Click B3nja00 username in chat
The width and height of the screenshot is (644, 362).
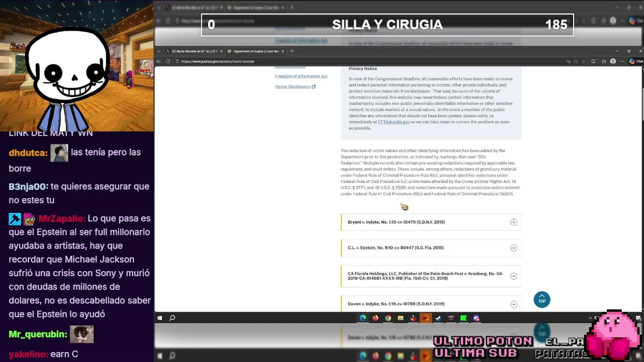pos(29,187)
